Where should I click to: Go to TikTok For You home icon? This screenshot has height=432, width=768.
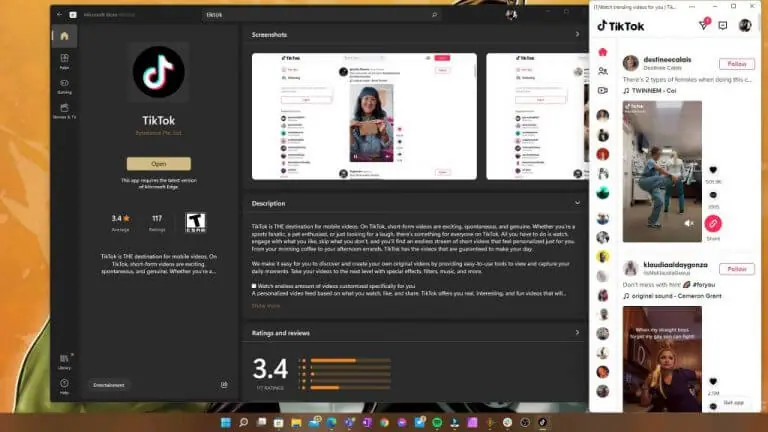(603, 52)
